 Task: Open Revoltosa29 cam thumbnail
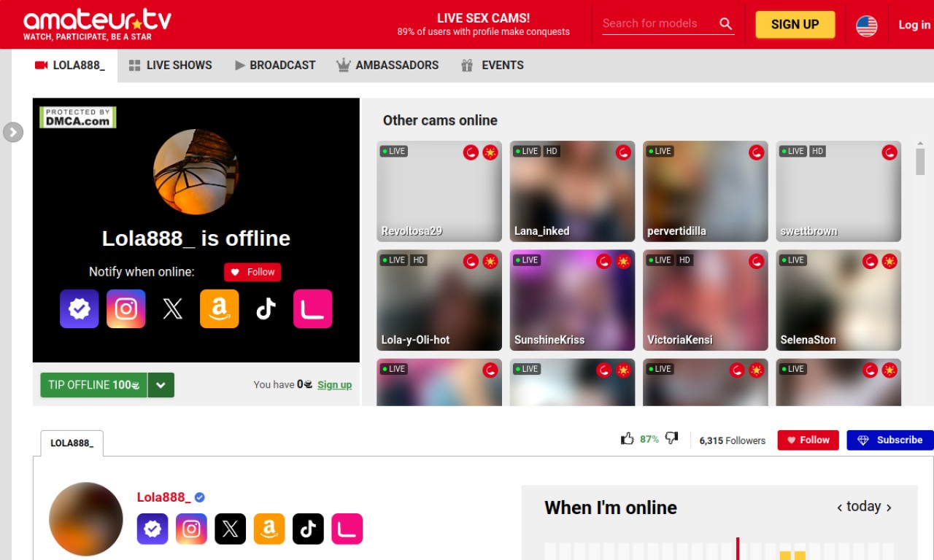tap(439, 191)
